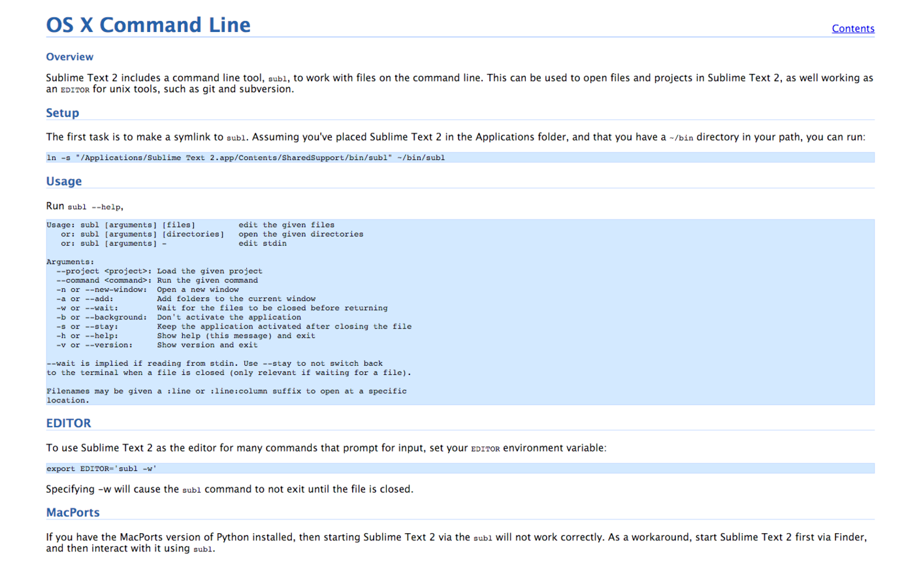Click 'To use Sublime Text 2 as the editor' sentence
The image size is (921, 588).
tap(326, 448)
